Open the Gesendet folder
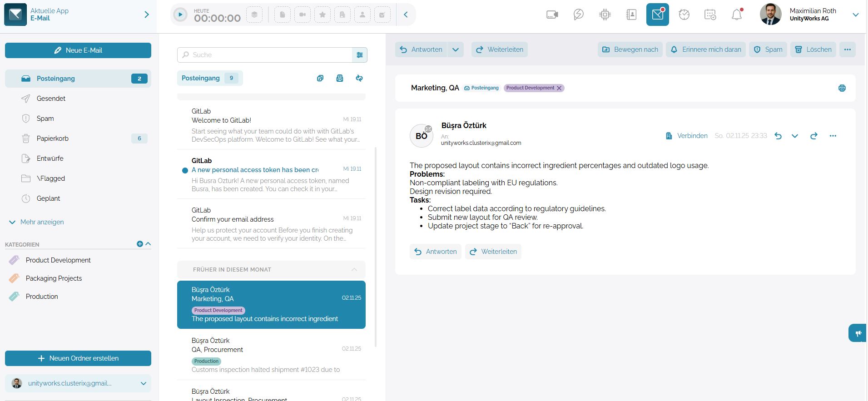 click(x=78, y=99)
